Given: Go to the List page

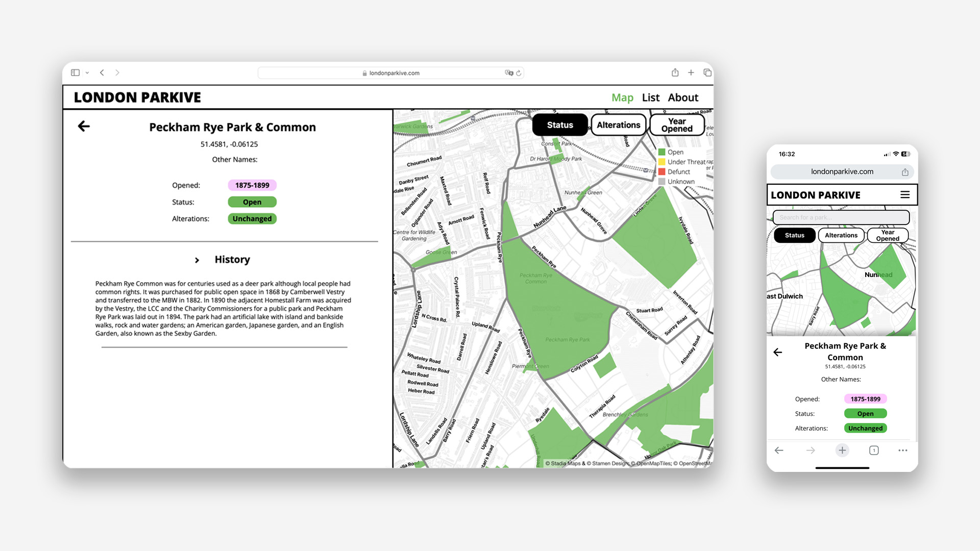Looking at the screenshot, I should 650,97.
